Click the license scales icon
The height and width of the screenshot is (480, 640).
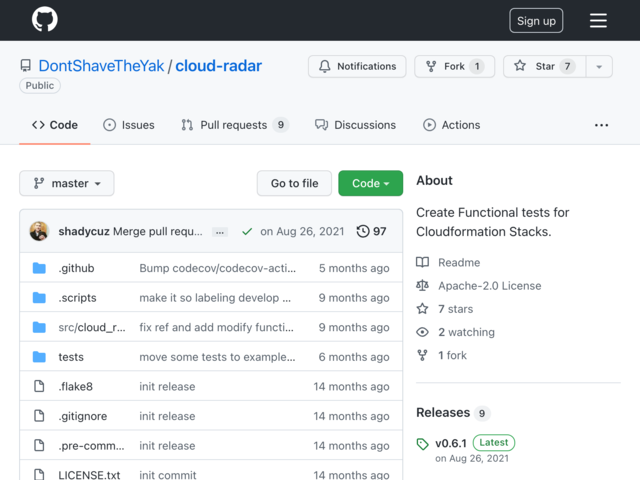(422, 285)
